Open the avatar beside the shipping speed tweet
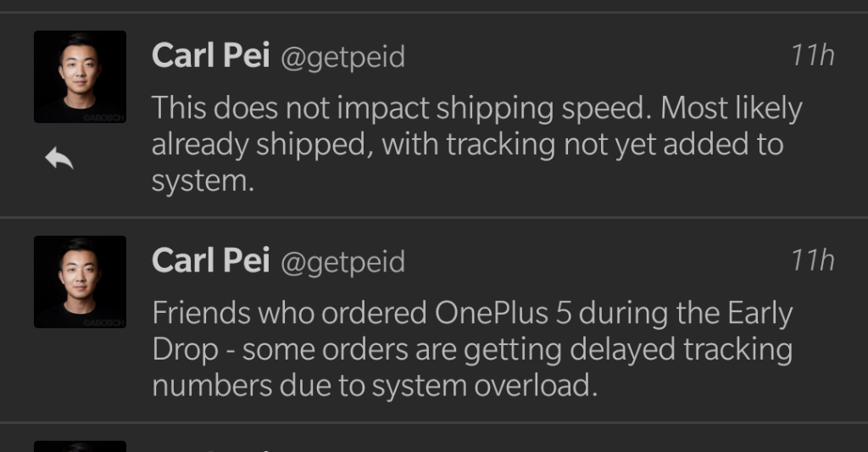 pos(80,77)
